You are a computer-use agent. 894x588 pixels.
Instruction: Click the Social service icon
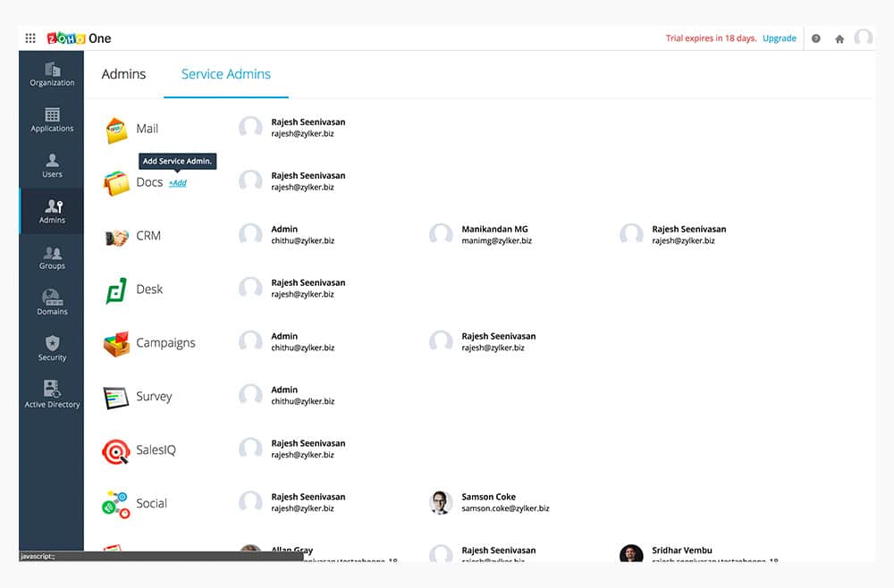pyautogui.click(x=116, y=505)
